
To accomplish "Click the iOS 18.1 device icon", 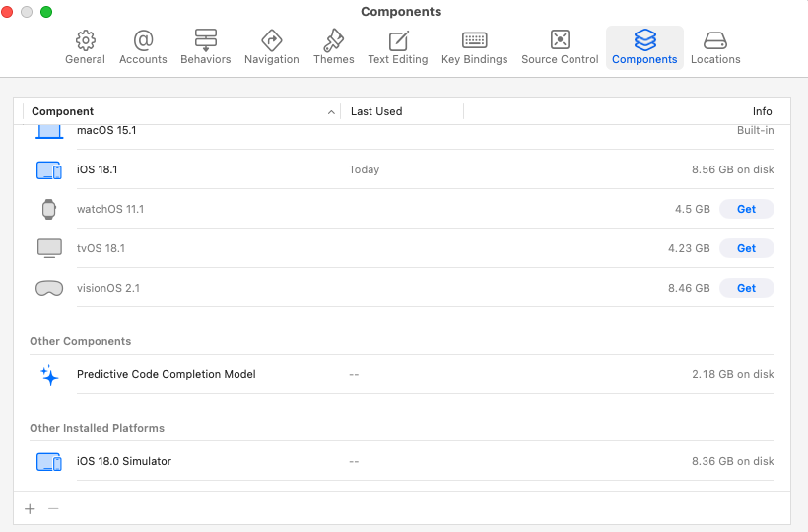I will click(49, 170).
